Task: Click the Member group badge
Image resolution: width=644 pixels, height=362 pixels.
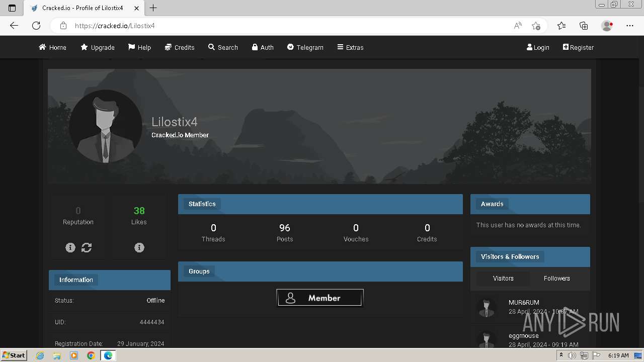Action: pos(320,298)
